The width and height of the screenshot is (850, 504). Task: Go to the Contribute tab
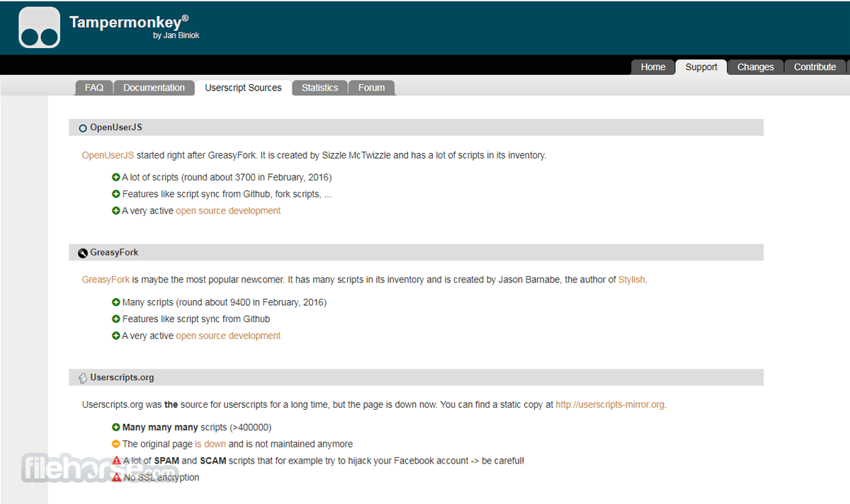(x=815, y=67)
